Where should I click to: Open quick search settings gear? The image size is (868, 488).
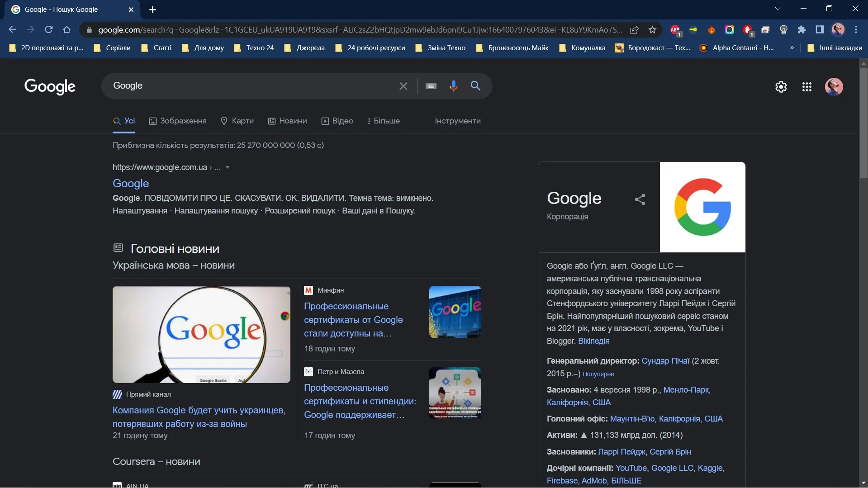pos(781,87)
